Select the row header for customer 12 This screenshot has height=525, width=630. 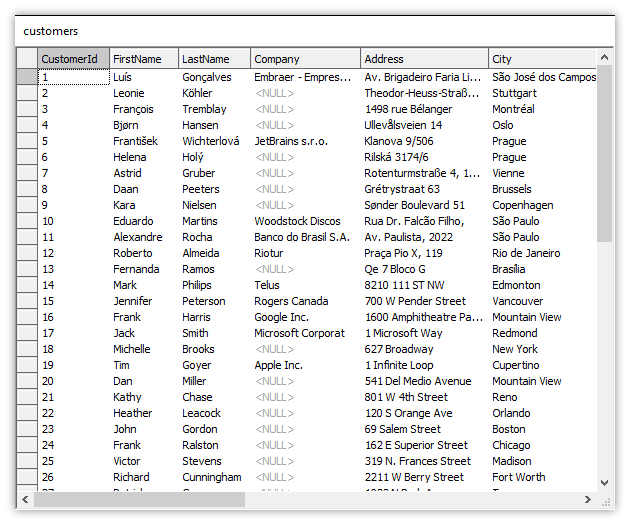[27, 253]
